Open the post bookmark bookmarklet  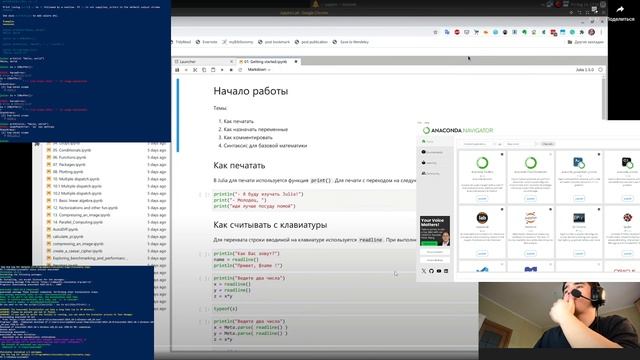point(274,42)
